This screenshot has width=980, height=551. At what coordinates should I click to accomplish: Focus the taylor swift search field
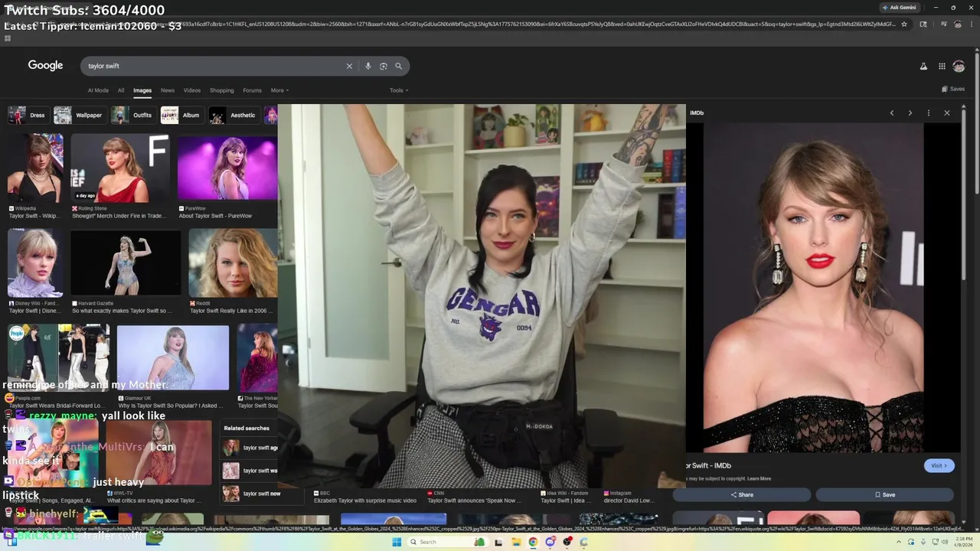(214, 66)
